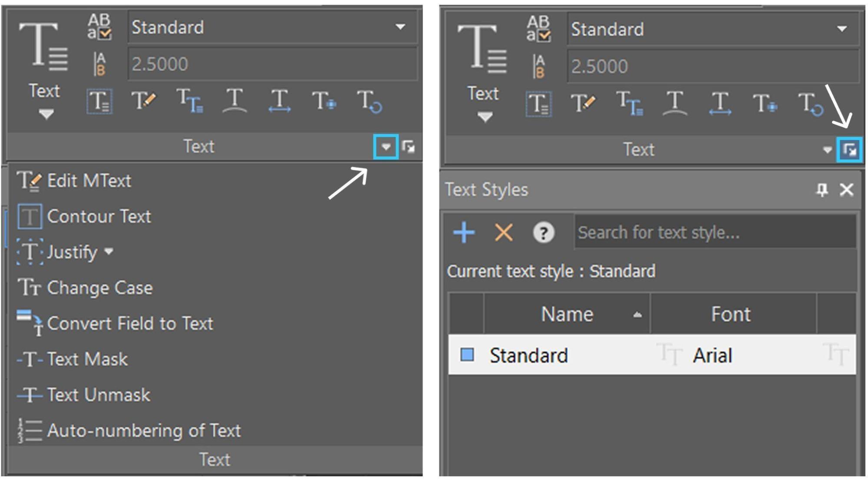Click Text Mask icon in menu
The image size is (868, 481).
coord(29,359)
